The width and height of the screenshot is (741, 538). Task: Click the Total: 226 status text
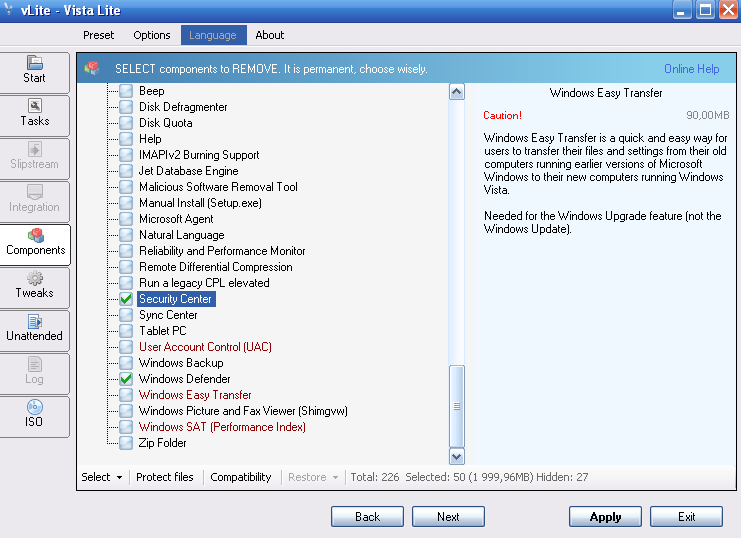(x=375, y=477)
